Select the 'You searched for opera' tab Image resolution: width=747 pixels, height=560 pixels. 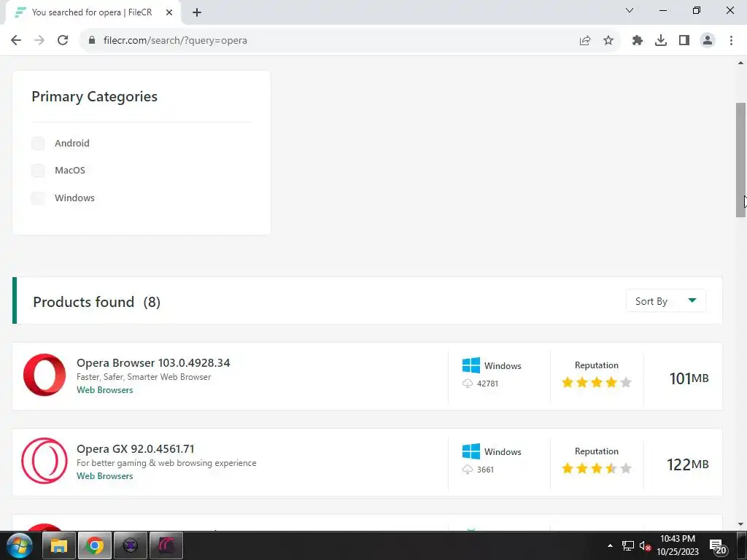click(93, 12)
